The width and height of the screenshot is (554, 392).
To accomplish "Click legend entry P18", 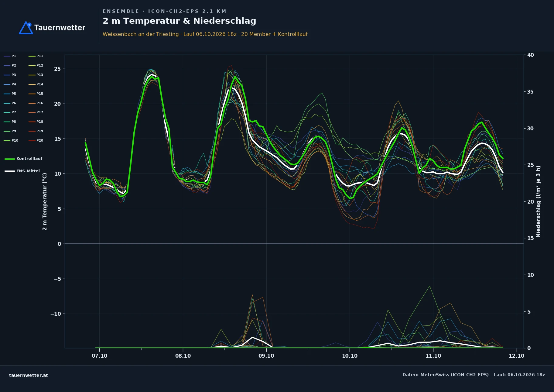I will point(36,122).
